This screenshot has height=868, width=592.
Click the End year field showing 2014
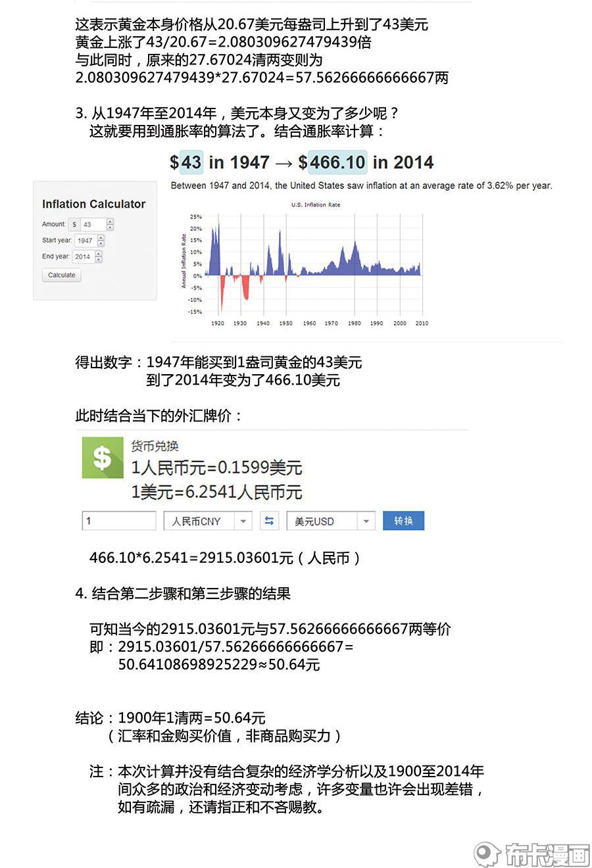click(x=83, y=256)
